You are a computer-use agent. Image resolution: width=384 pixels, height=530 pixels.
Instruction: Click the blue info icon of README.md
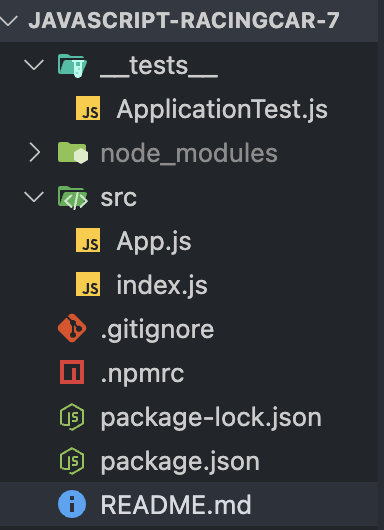pyautogui.click(x=72, y=504)
